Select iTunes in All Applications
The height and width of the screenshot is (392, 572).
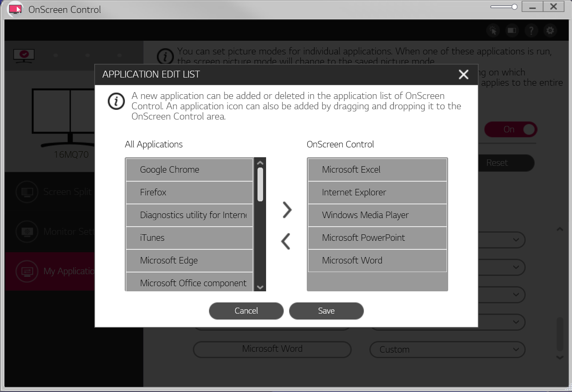point(189,238)
